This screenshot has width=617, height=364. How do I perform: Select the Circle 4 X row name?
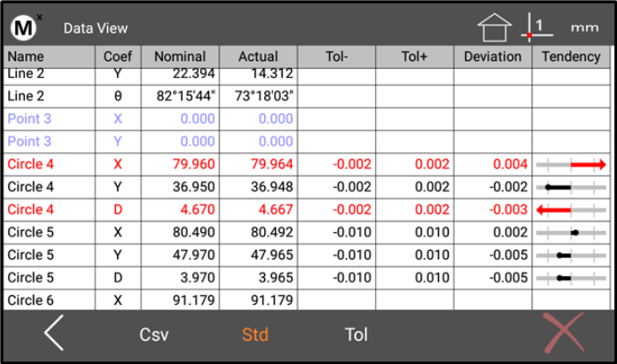pos(31,164)
